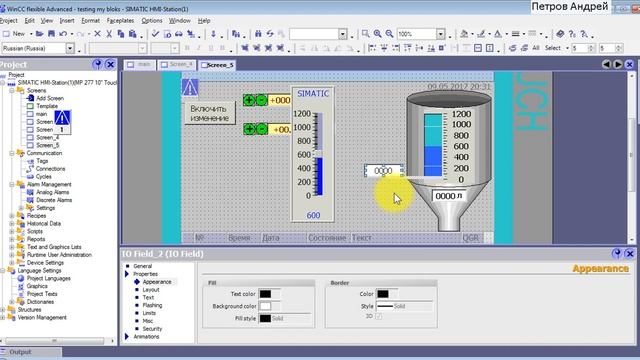Save project with the floppy disk icon

(x=51, y=34)
